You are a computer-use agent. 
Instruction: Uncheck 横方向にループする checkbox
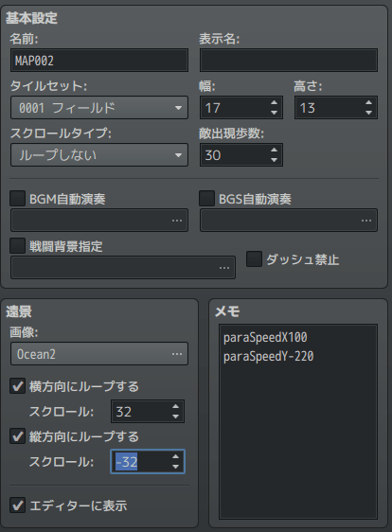(x=17, y=386)
